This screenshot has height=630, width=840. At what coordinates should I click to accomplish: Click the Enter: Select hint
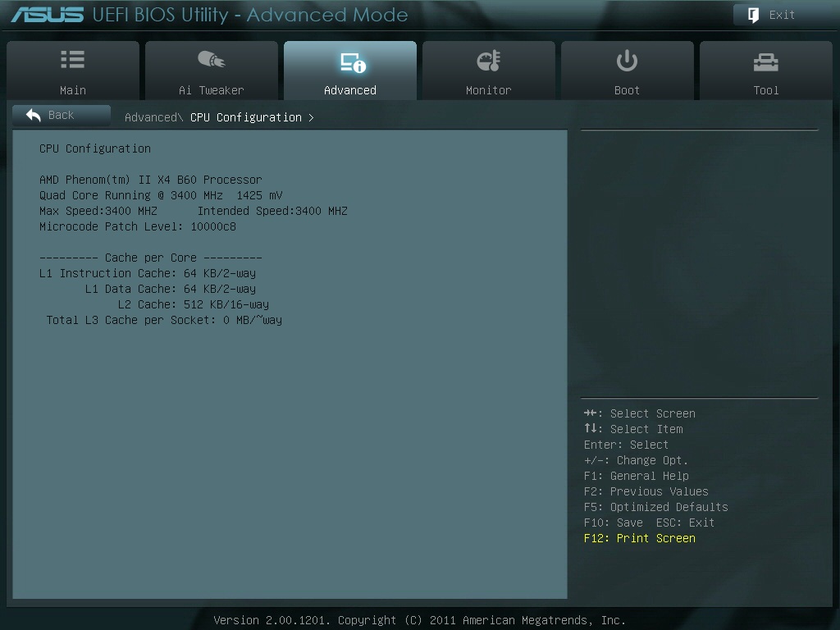[626, 445]
